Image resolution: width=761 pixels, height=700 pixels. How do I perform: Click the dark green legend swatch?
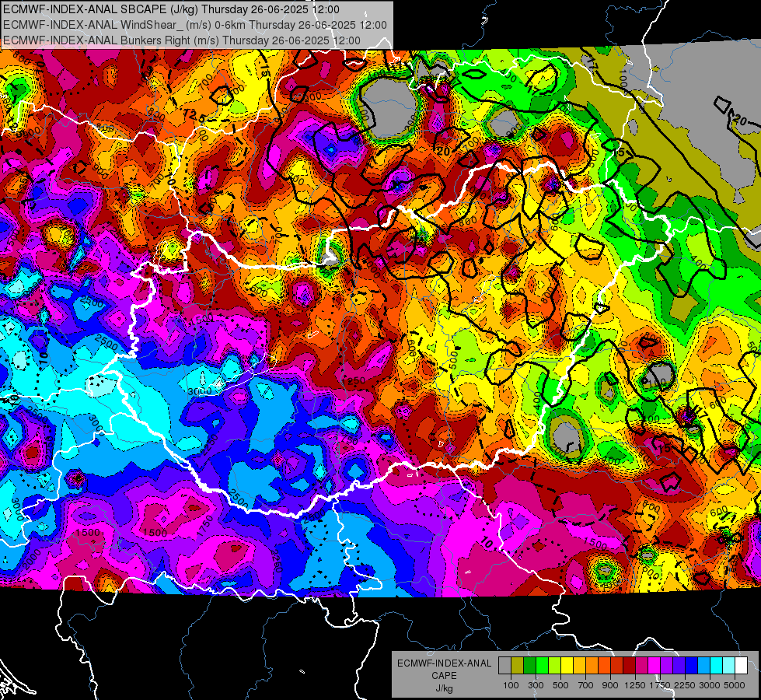coord(529,666)
